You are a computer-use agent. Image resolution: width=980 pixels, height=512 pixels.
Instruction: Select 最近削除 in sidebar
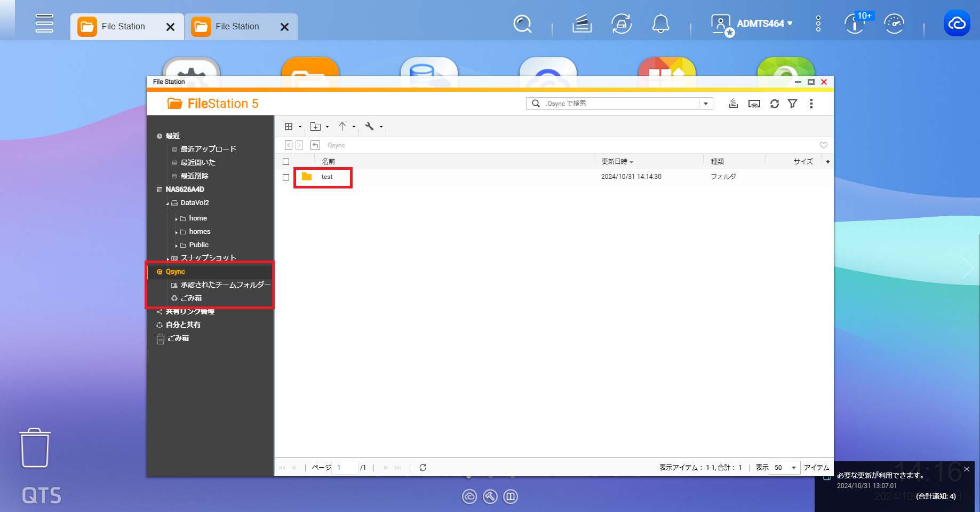[x=194, y=176]
